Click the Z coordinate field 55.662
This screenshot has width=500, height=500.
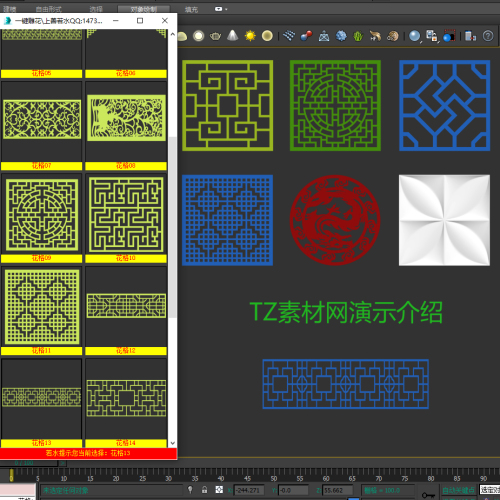click(338, 490)
